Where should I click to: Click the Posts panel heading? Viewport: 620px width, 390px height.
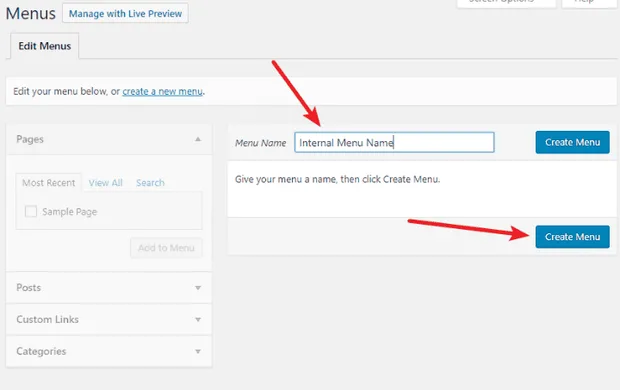point(28,288)
